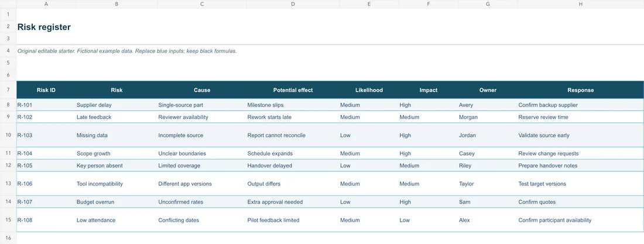Click owner cell Jordan
This screenshot has height=244, width=644.
(488, 135)
